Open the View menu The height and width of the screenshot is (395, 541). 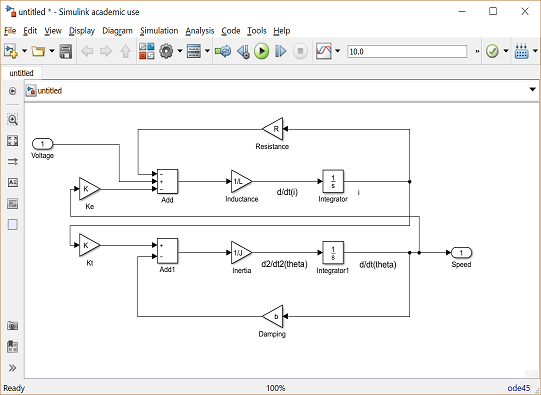tap(53, 31)
